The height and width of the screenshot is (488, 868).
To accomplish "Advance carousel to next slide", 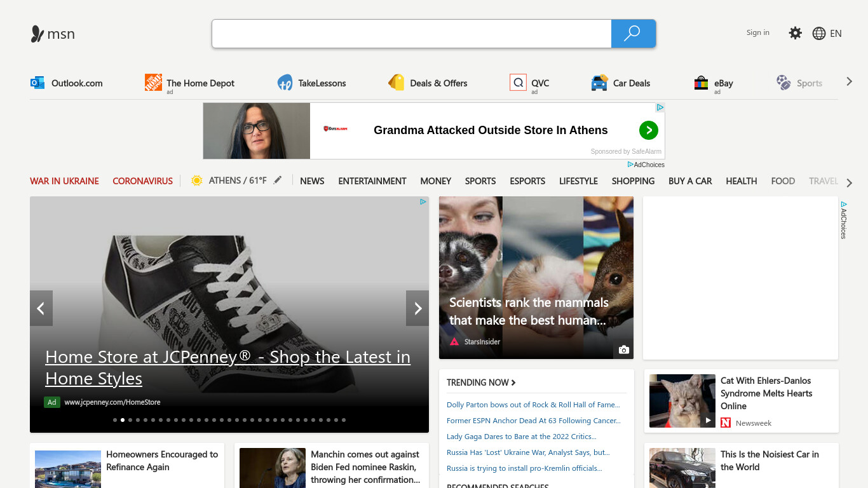I will 417,308.
